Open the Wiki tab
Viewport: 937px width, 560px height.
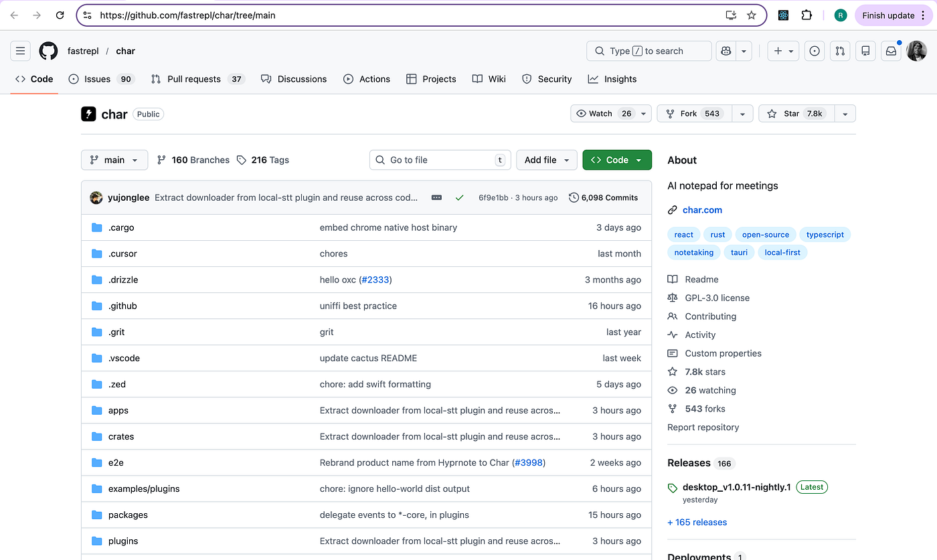489,79
